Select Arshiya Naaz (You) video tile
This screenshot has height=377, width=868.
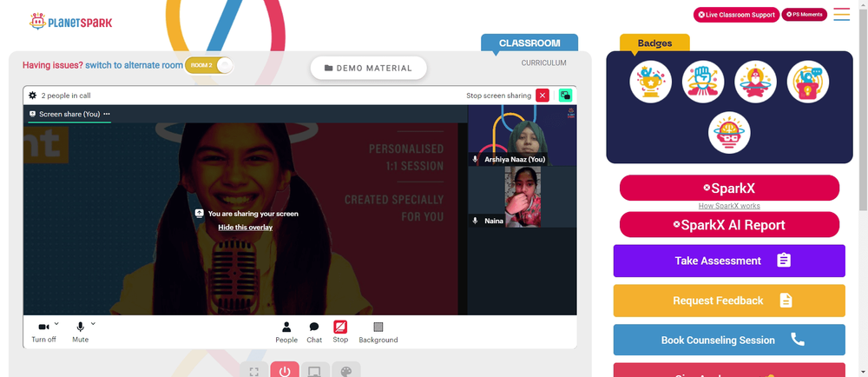[x=522, y=136]
